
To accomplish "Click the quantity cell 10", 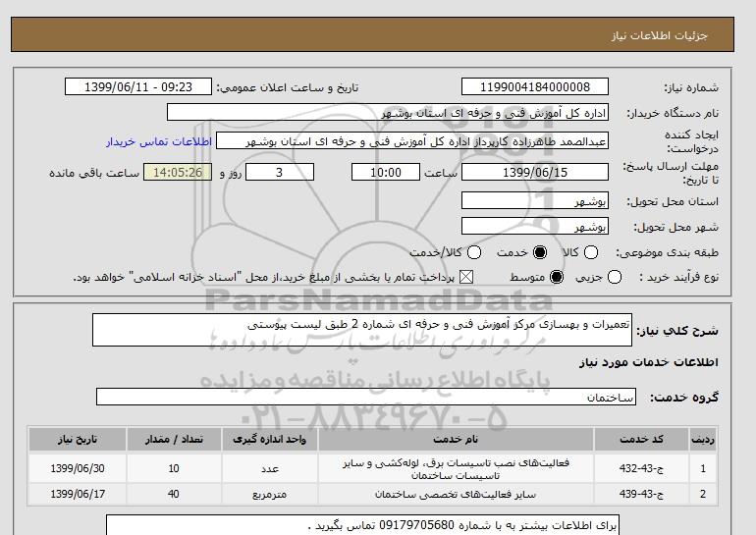I will 174,468.
